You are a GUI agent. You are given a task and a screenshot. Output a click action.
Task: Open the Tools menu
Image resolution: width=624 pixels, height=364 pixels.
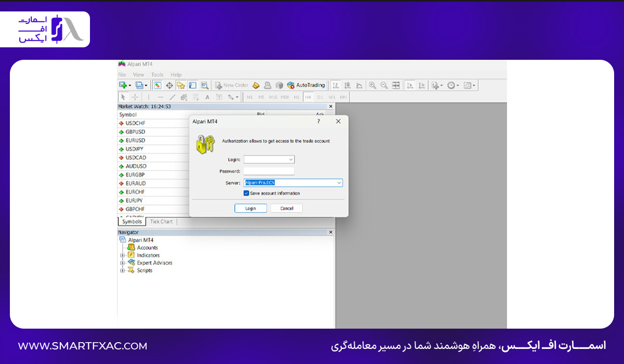157,75
